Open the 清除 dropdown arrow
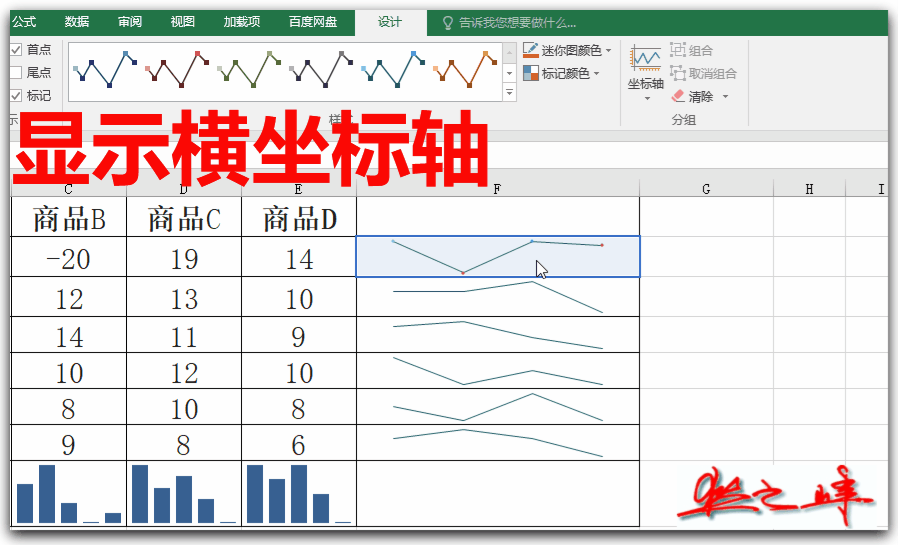This screenshot has height=545, width=898. pyautogui.click(x=725, y=96)
